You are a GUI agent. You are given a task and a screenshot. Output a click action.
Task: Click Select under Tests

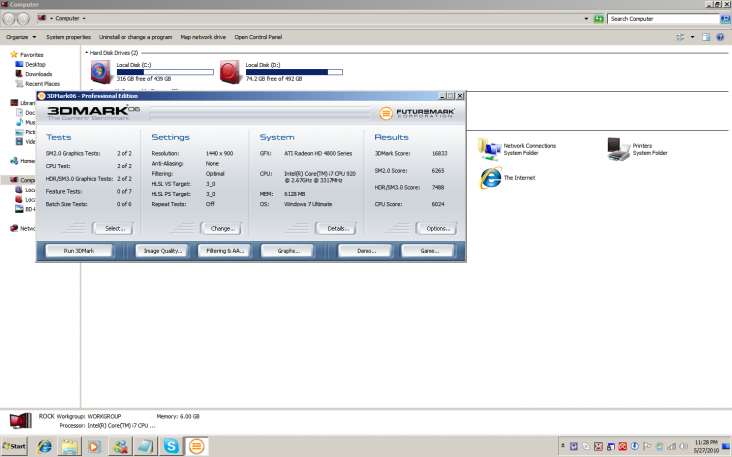coord(113,228)
